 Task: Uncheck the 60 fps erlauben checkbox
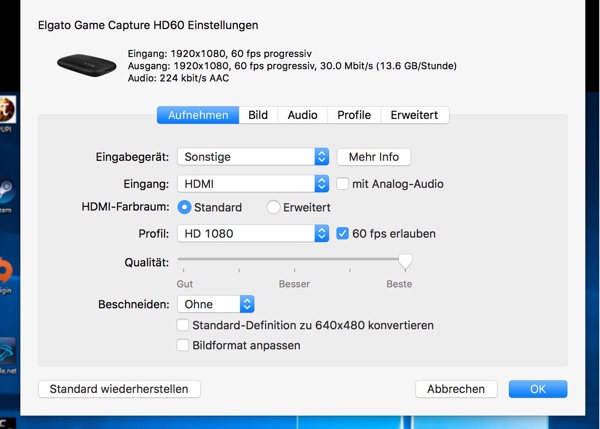(342, 233)
